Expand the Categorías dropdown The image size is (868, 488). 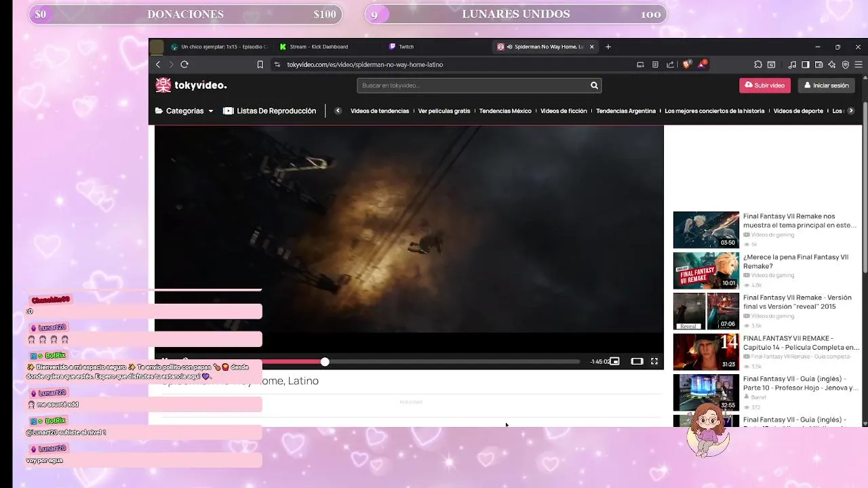tap(184, 110)
